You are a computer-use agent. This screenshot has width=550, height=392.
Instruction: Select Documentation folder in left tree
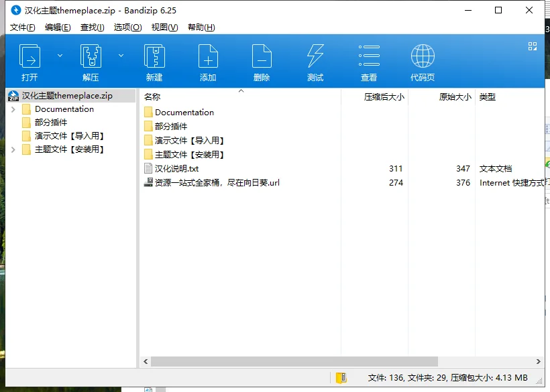coord(64,109)
